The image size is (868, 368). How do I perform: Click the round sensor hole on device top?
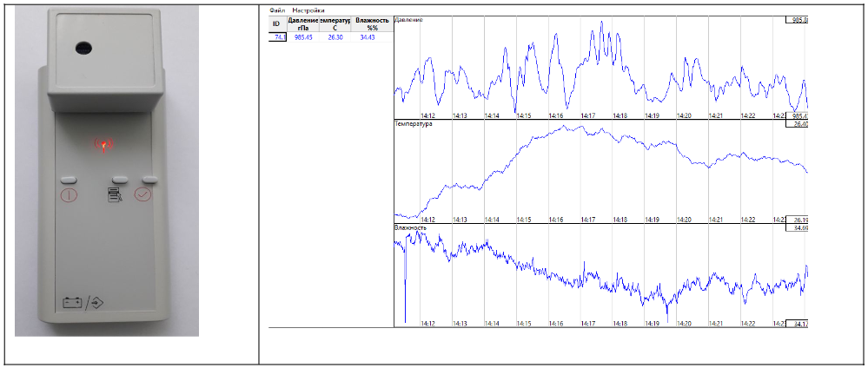85,45
